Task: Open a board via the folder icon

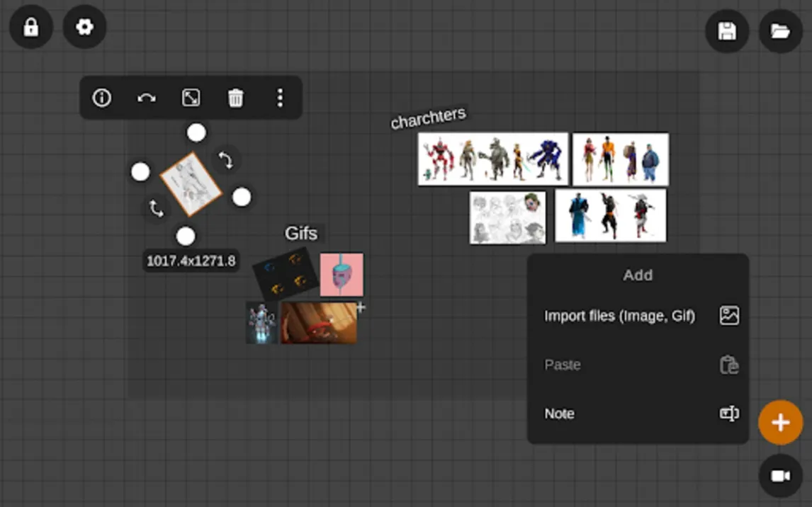Action: 780,31
